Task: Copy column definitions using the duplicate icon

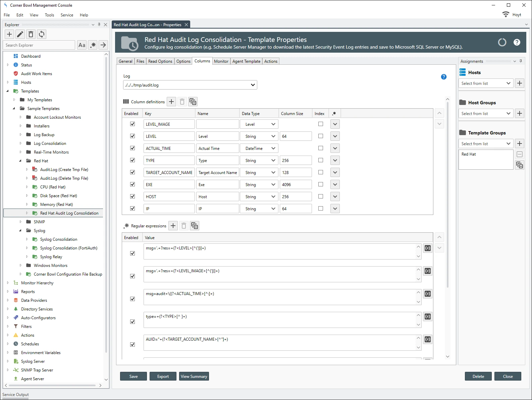Action: pyautogui.click(x=193, y=102)
